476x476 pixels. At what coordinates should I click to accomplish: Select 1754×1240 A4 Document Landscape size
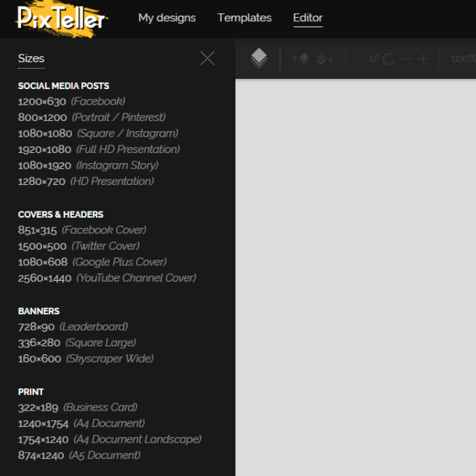point(109,439)
